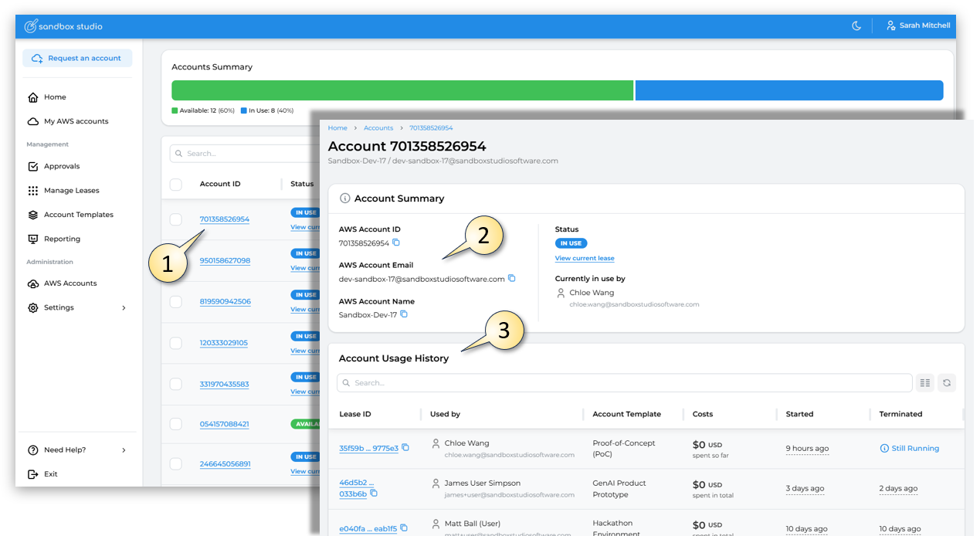The width and height of the screenshot is (980, 536).
Task: Open Sarah Mitchell user menu
Action: [x=918, y=26]
